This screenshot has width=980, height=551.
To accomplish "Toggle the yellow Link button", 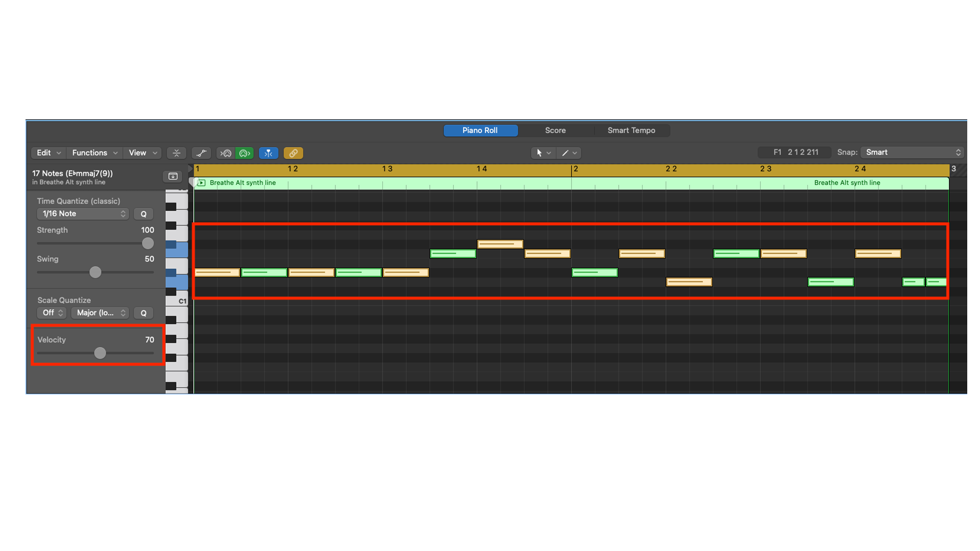I will click(293, 153).
